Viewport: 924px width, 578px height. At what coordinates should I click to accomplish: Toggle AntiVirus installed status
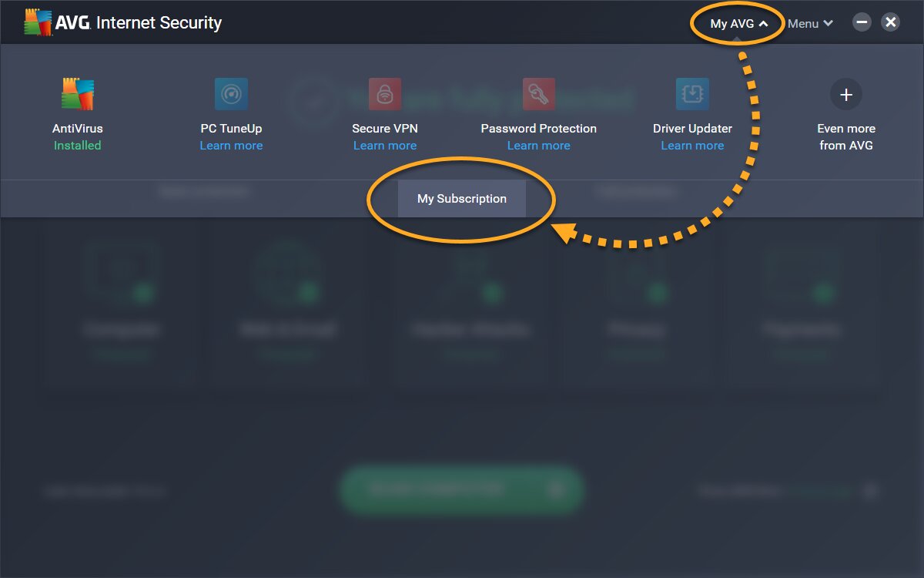(x=77, y=145)
